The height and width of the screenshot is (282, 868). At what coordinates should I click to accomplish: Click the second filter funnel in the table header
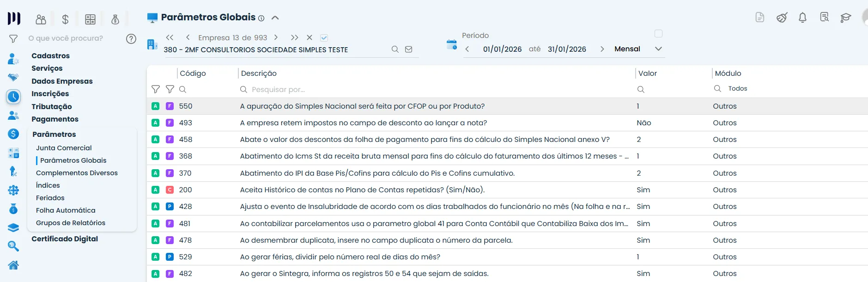click(x=170, y=89)
